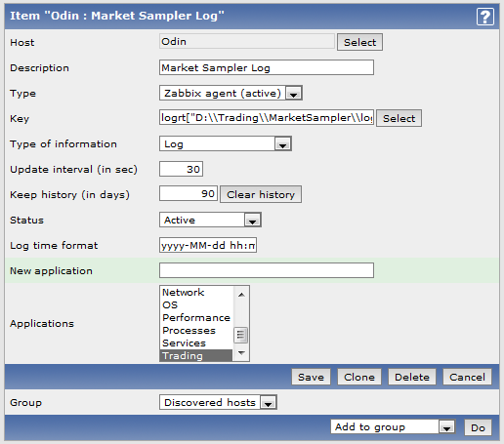Click the Keep history field showing 90
Viewport: 504px width, 444px height.
(189, 194)
